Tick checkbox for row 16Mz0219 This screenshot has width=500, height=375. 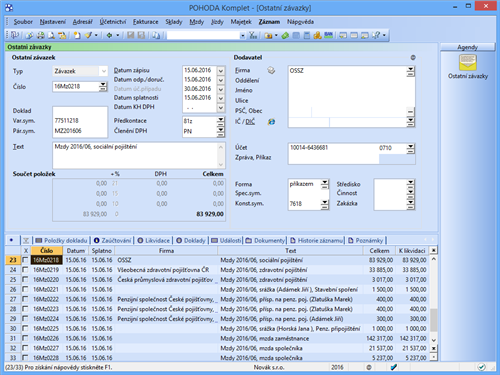[x=25, y=270]
